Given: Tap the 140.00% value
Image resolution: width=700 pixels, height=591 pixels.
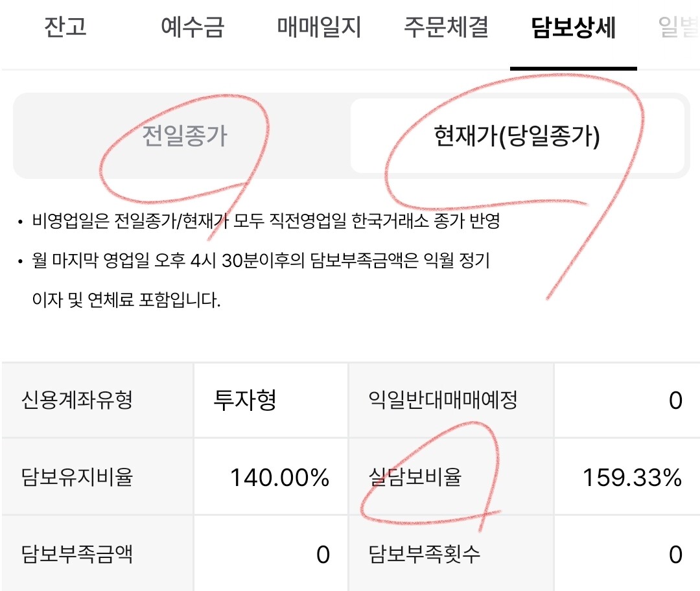Looking at the screenshot, I should click(279, 477).
